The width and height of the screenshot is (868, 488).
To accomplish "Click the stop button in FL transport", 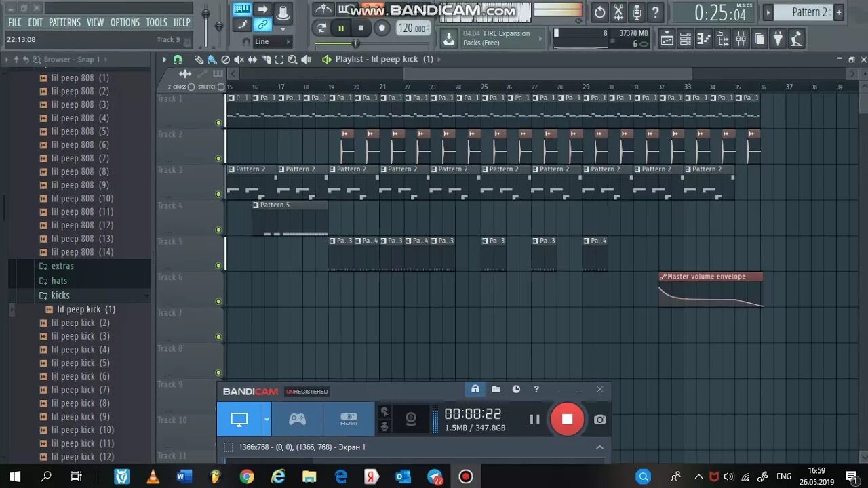I will click(361, 28).
